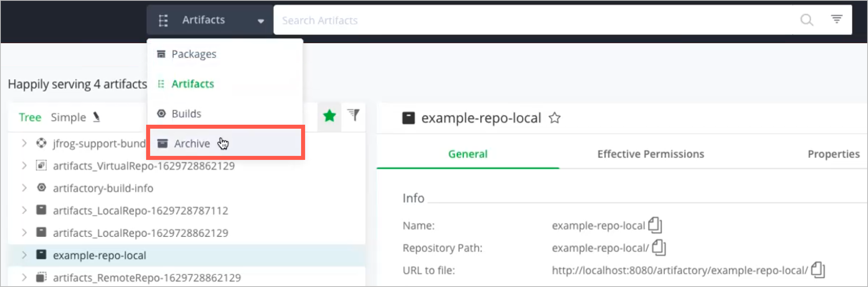Focus the Search Artifacts field
The image size is (868, 287).
click(x=532, y=20)
